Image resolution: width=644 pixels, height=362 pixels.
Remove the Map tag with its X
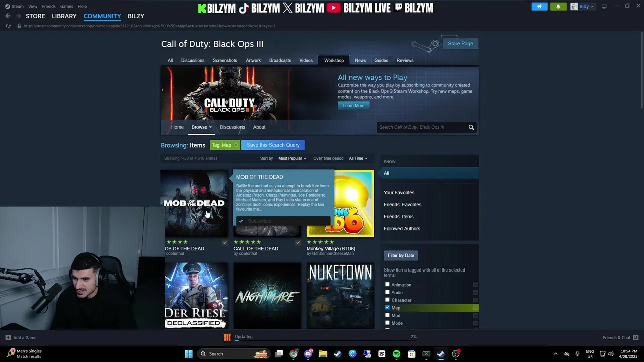[236, 145]
